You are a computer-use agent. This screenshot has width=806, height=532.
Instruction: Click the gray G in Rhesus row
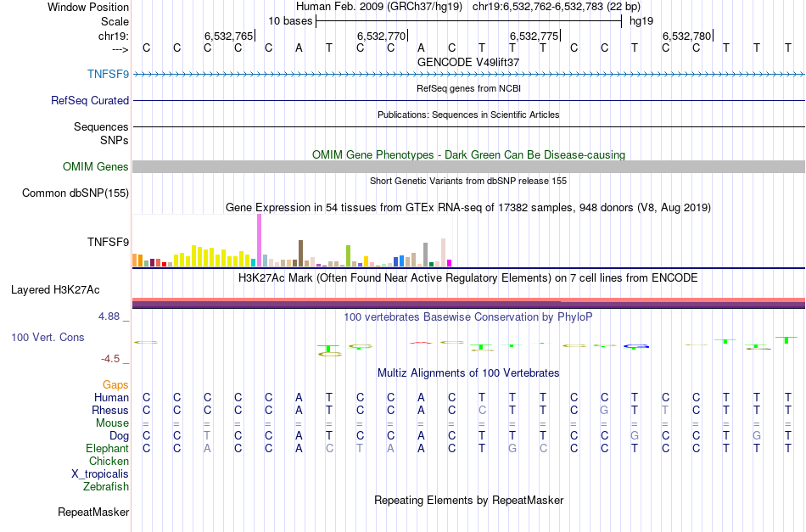coord(604,410)
